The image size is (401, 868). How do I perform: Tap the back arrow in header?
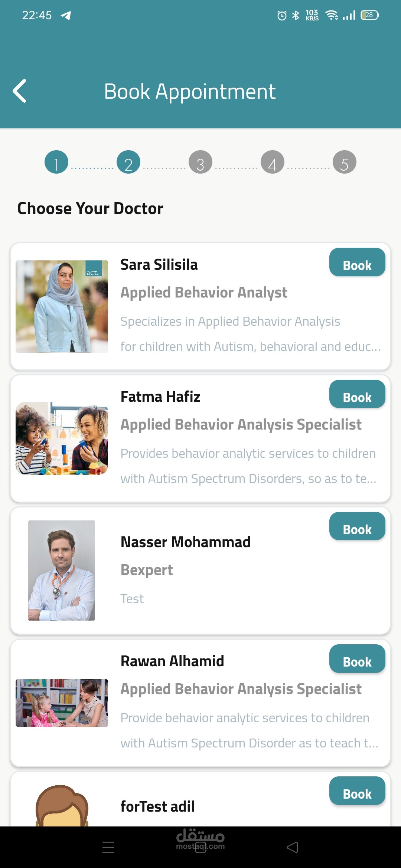(x=20, y=91)
